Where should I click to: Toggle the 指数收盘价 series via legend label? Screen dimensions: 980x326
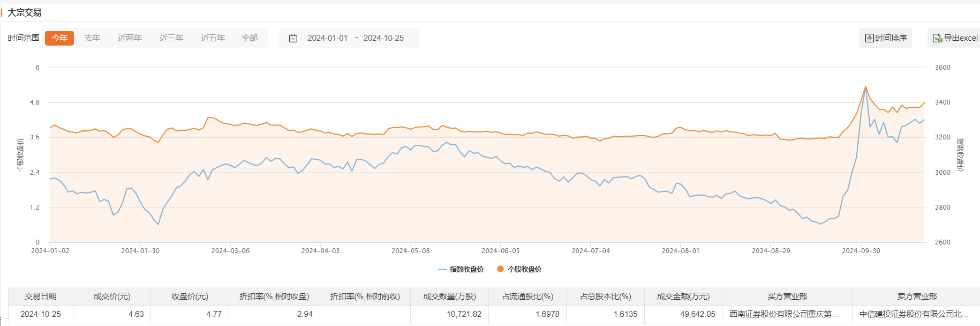point(466,269)
